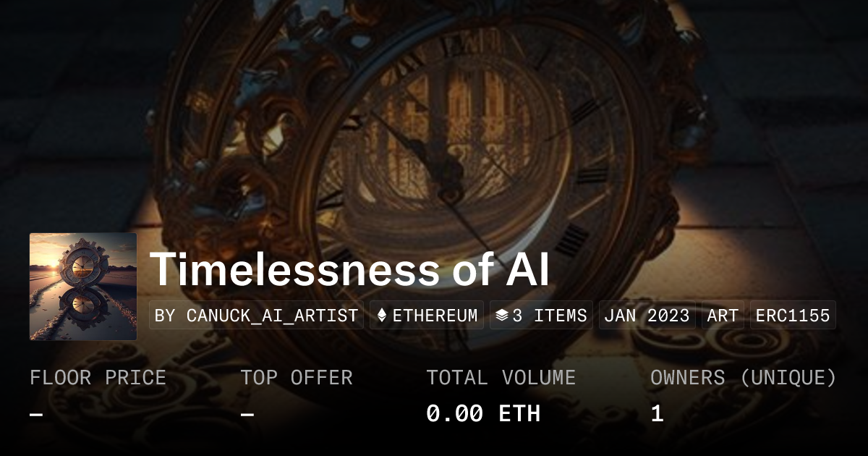Click the Ethereum diamond icon
Image resolution: width=868 pixels, height=456 pixels.
(x=382, y=316)
